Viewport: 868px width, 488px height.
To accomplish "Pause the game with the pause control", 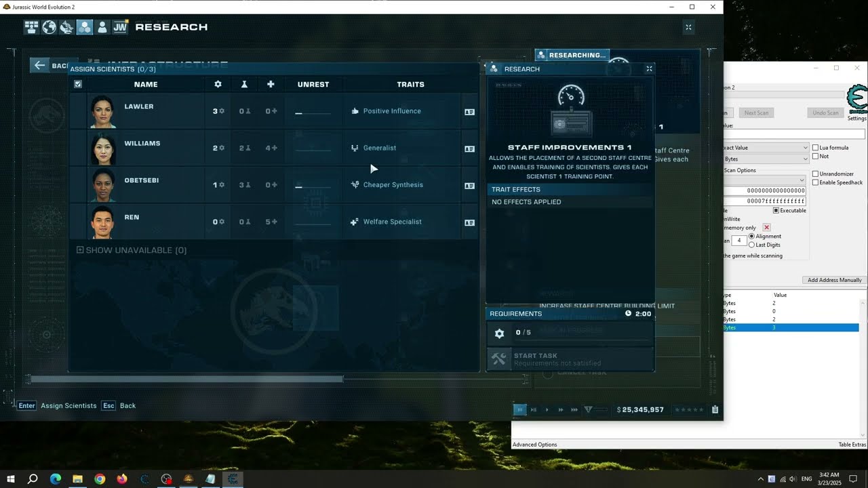I will tap(520, 409).
